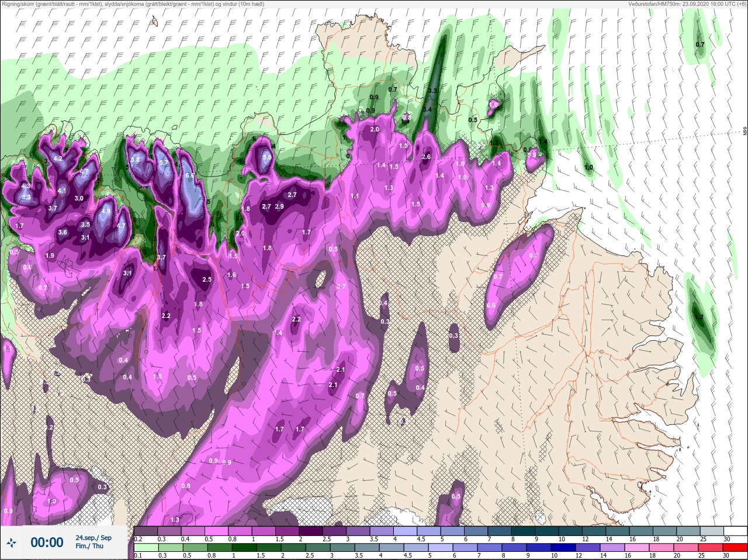Click the 3.3 rain value in the dark green band

pos(432,91)
